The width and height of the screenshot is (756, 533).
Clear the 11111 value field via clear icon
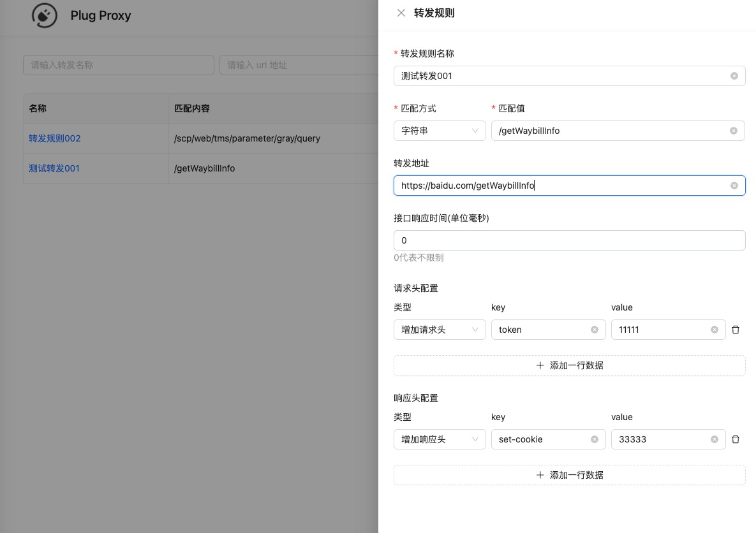(715, 330)
